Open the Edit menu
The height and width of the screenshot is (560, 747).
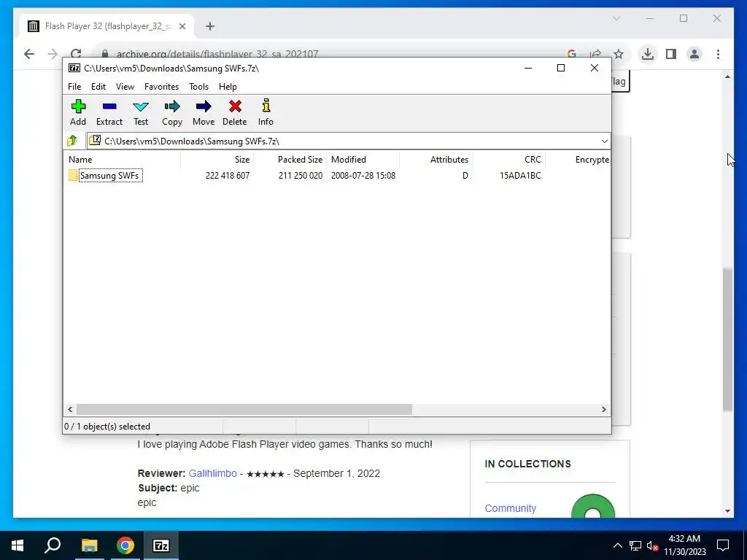tap(98, 87)
